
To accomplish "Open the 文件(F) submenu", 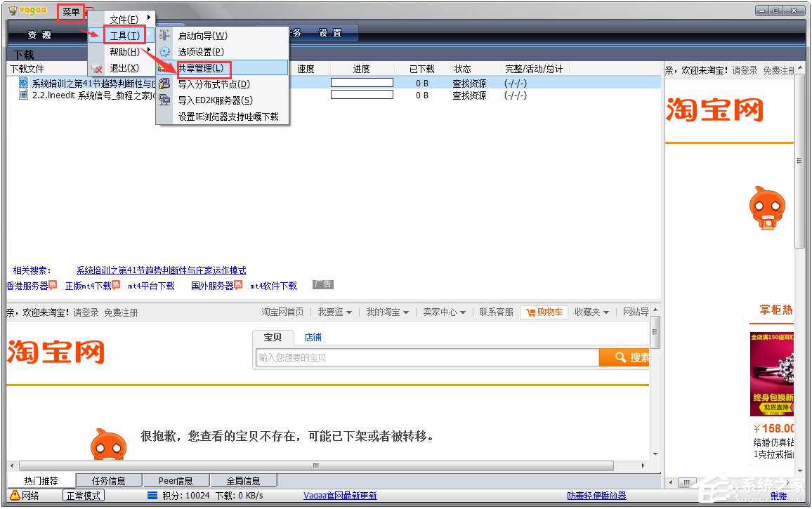I will (x=124, y=19).
